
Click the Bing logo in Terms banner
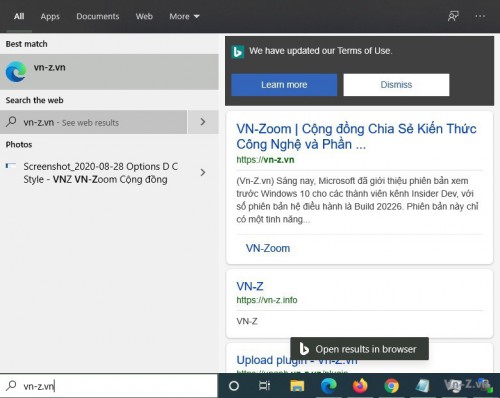[x=238, y=52]
